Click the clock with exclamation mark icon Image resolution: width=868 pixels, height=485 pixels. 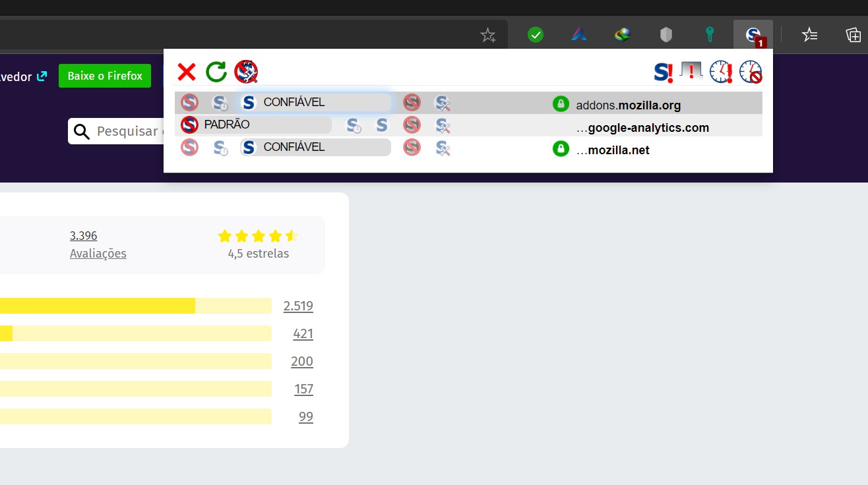(x=721, y=72)
